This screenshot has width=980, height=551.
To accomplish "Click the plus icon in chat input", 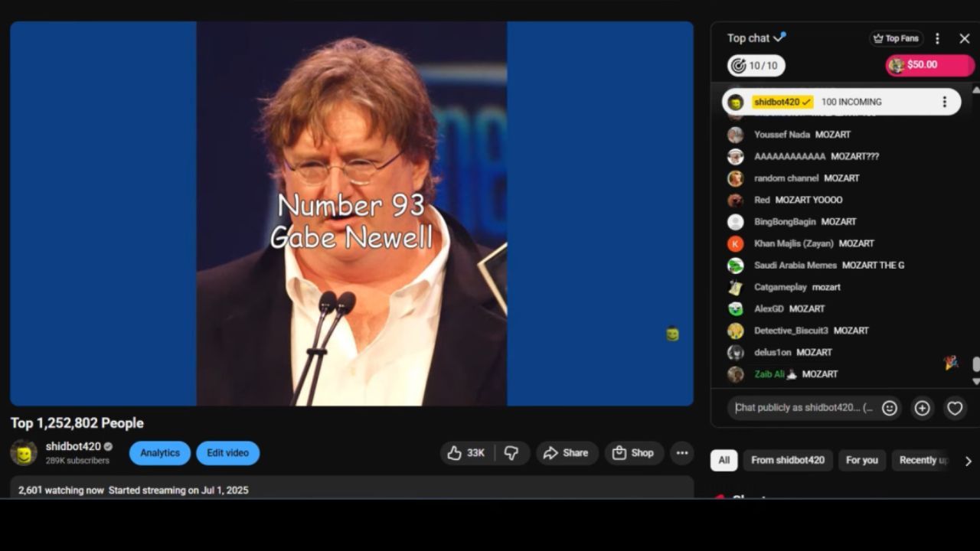I will point(922,408).
